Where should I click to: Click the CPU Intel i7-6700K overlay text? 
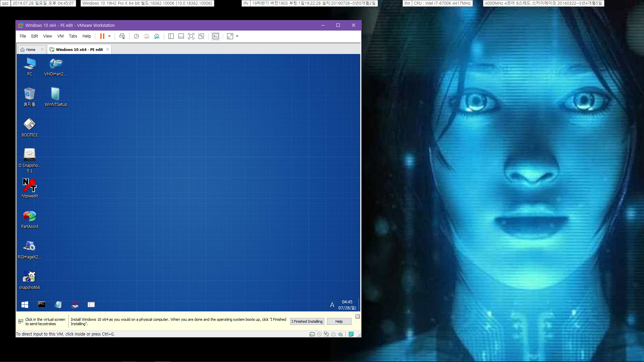point(442,3)
